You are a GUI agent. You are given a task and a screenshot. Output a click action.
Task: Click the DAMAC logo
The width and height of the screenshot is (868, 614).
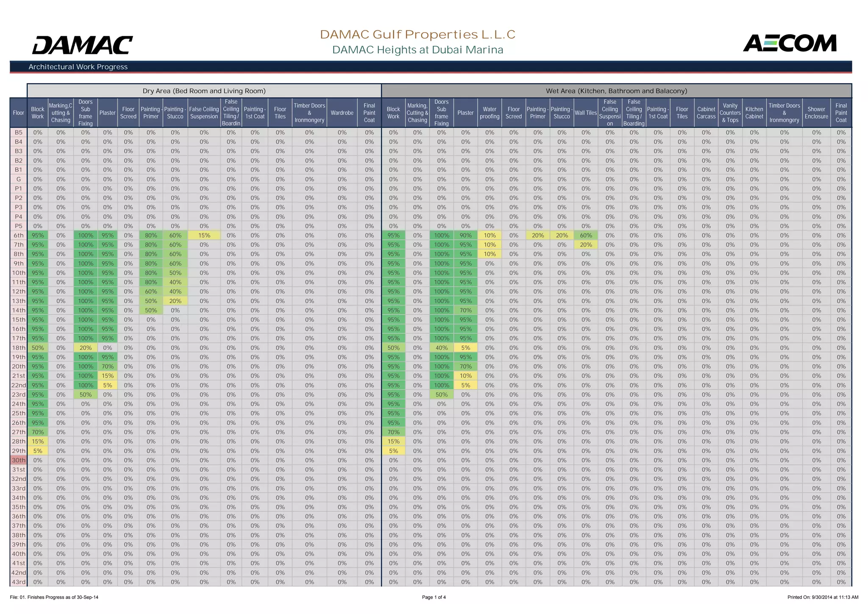pos(82,45)
